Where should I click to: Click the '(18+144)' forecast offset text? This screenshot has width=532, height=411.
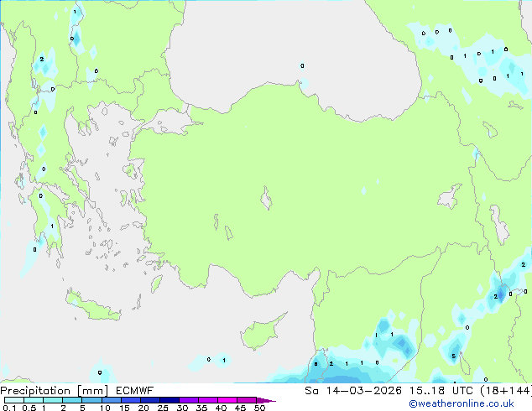click(x=506, y=391)
